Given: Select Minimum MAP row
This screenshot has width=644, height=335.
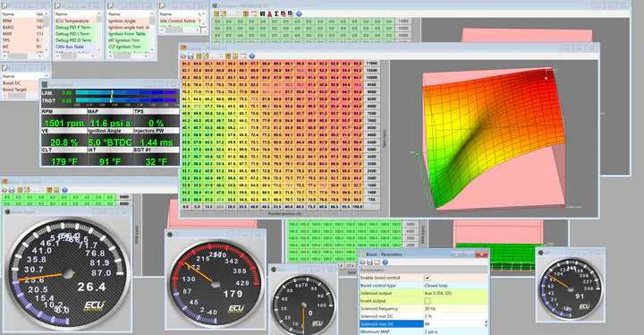Looking at the screenshot, I should point(424,331).
